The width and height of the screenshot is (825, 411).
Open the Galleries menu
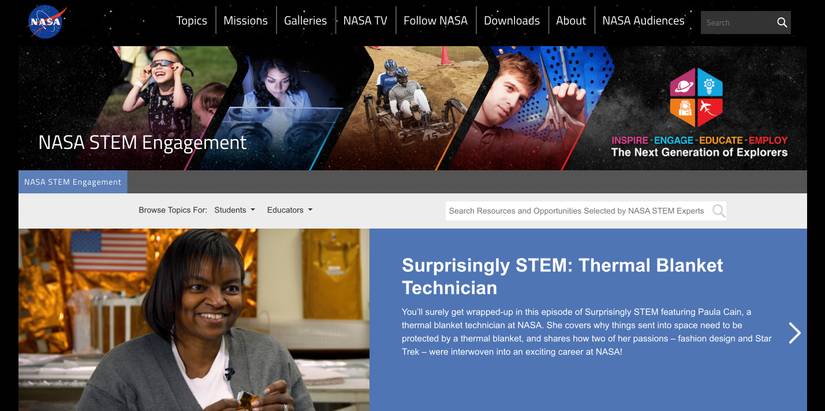point(305,21)
